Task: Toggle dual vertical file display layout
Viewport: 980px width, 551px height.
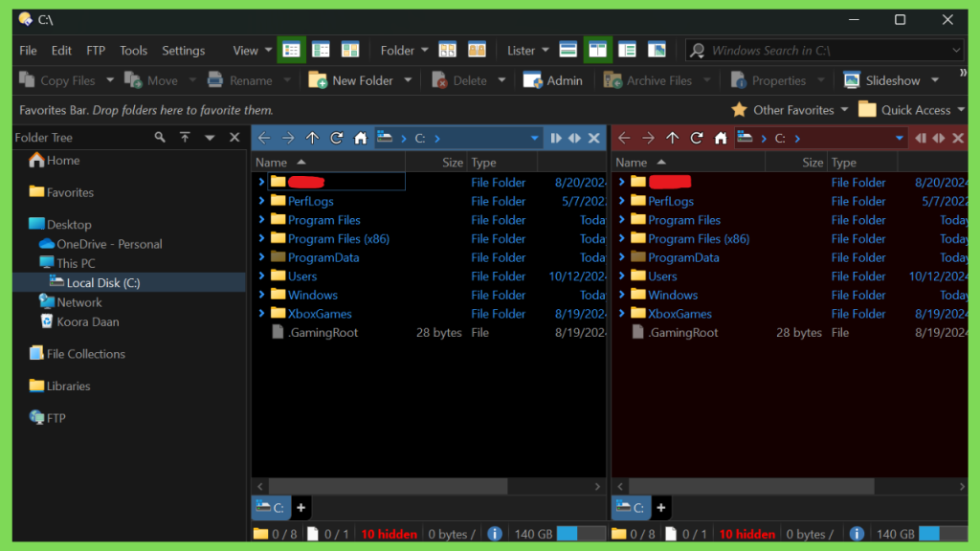Action: pos(597,50)
